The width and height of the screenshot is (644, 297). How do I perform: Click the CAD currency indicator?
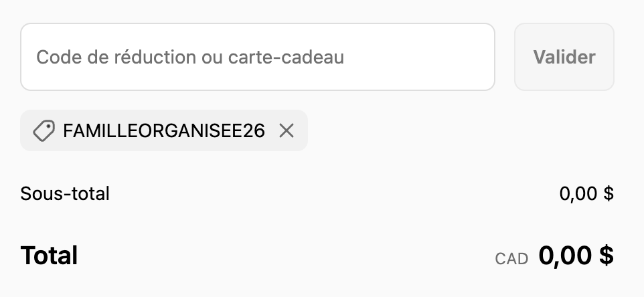tap(511, 258)
